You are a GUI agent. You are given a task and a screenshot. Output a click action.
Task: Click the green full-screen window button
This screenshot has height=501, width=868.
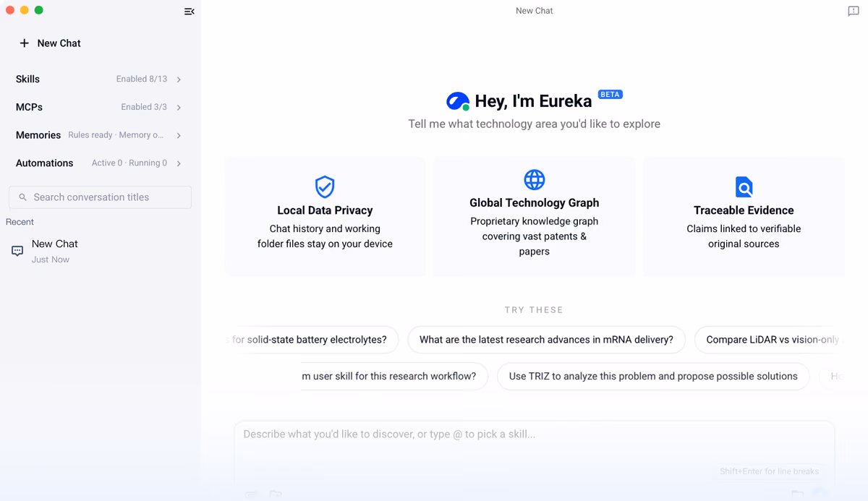click(x=39, y=10)
